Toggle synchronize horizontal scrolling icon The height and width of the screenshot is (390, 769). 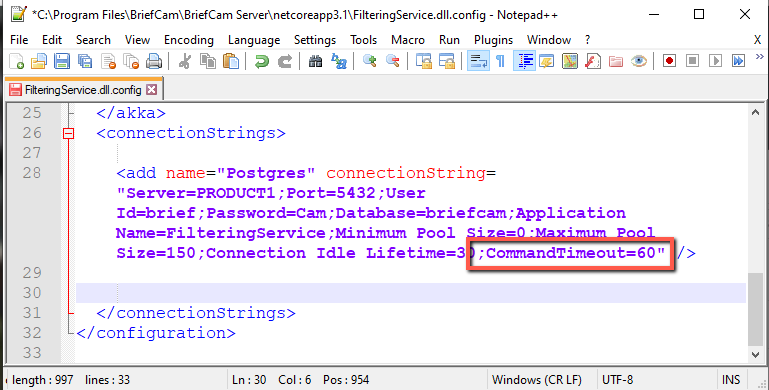click(x=446, y=61)
